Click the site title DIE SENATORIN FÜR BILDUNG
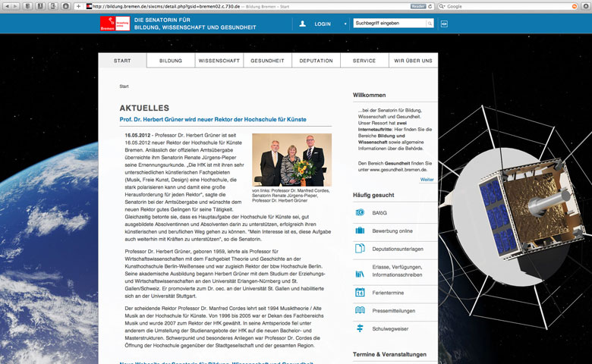The width and height of the screenshot is (592, 364). coord(195,24)
